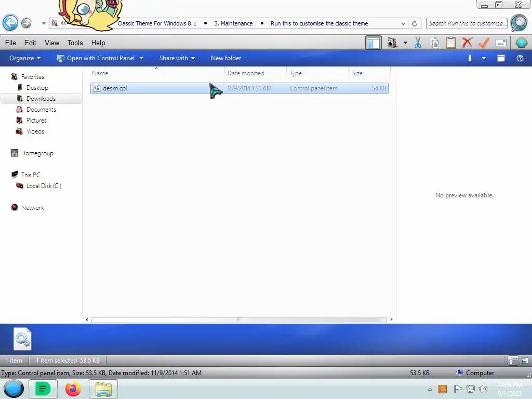Go to '3. Maintenance' breadcrumb segment
532x399 pixels.
(233, 23)
